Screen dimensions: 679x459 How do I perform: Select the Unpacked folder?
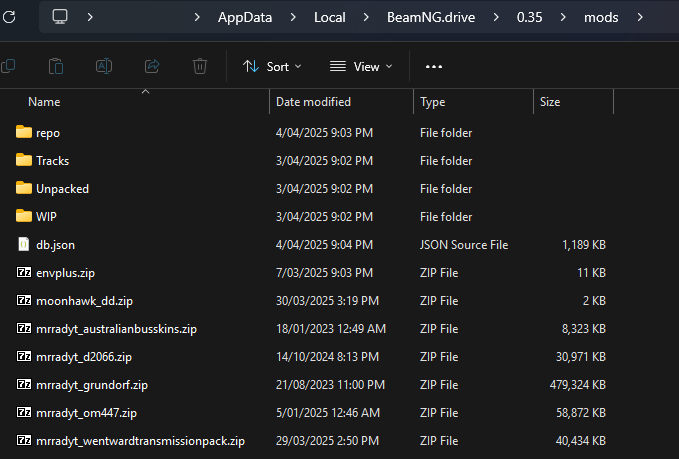point(62,188)
